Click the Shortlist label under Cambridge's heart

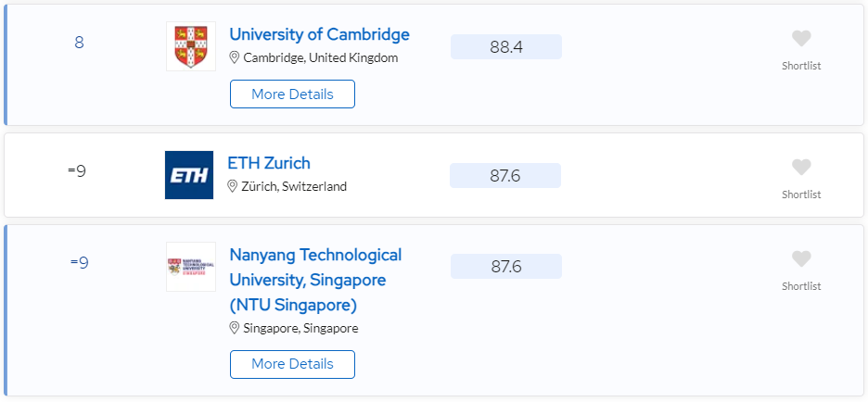point(801,66)
